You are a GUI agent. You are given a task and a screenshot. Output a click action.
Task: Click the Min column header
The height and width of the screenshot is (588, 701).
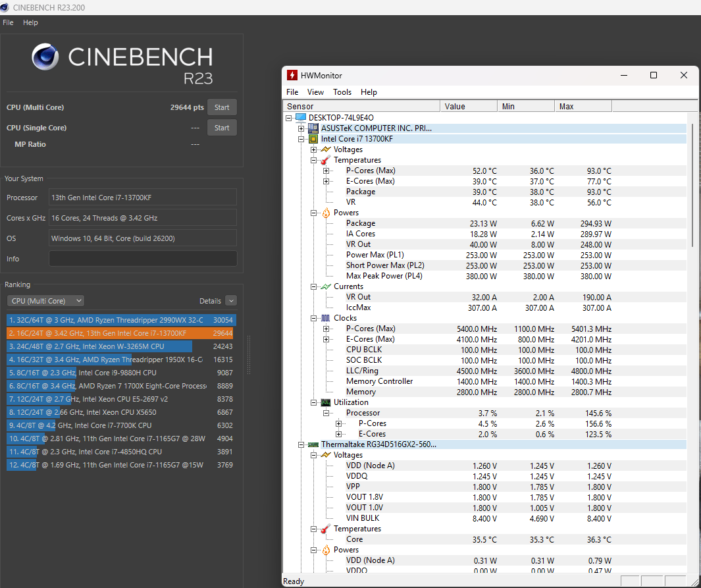click(x=526, y=107)
